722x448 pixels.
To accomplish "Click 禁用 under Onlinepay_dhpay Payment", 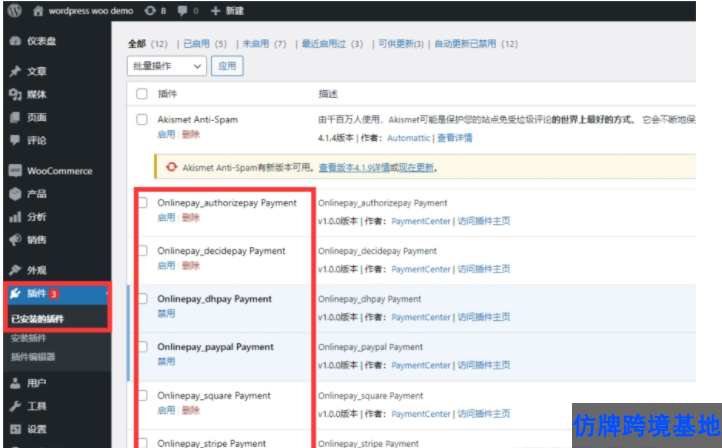I will pos(166,314).
